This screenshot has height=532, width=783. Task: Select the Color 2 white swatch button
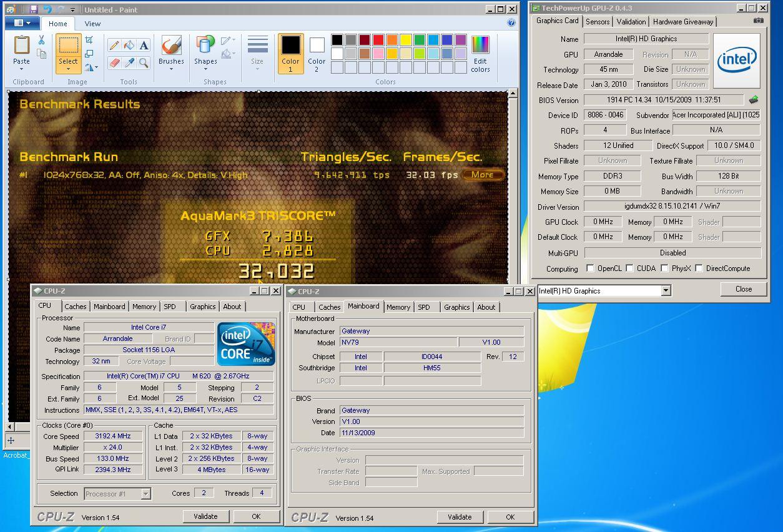(317, 54)
